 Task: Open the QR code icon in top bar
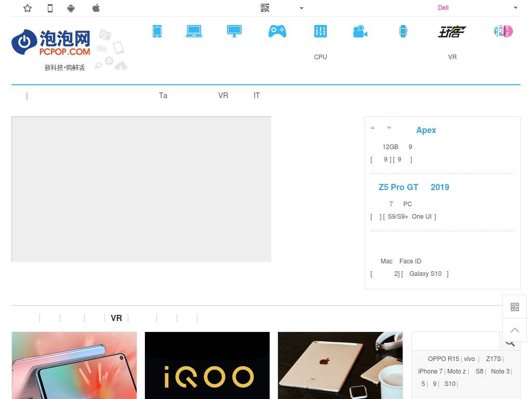tap(265, 8)
